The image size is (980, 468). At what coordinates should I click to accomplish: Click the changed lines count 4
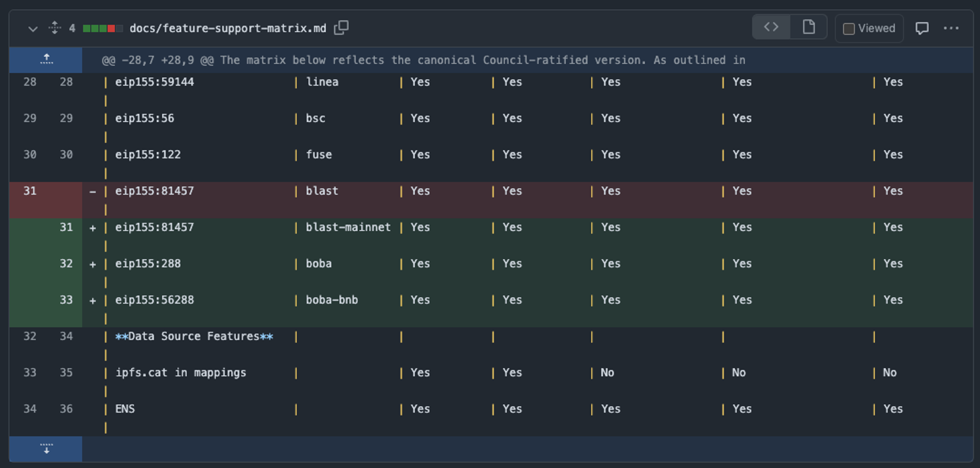point(72,29)
